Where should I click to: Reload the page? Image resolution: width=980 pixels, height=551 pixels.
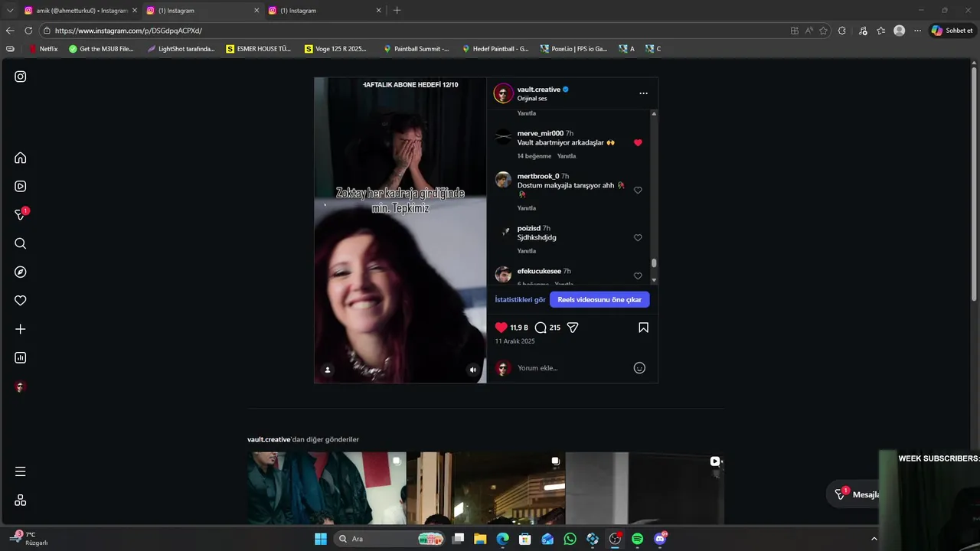click(x=28, y=31)
